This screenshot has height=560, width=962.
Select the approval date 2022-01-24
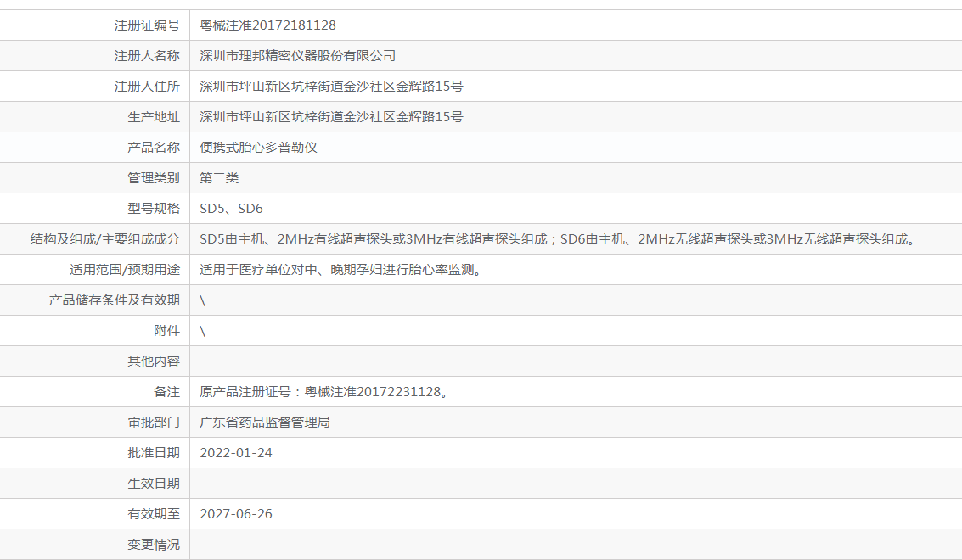tap(236, 453)
